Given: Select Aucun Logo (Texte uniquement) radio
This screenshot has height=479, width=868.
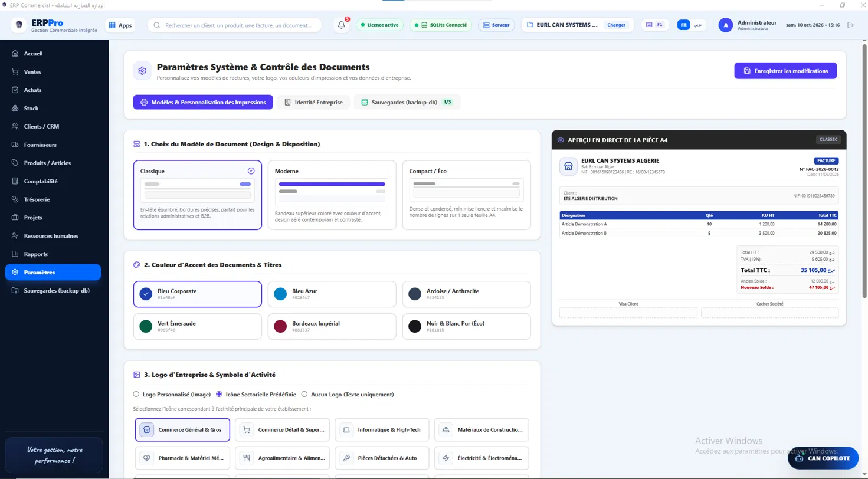Looking at the screenshot, I should [x=304, y=394].
